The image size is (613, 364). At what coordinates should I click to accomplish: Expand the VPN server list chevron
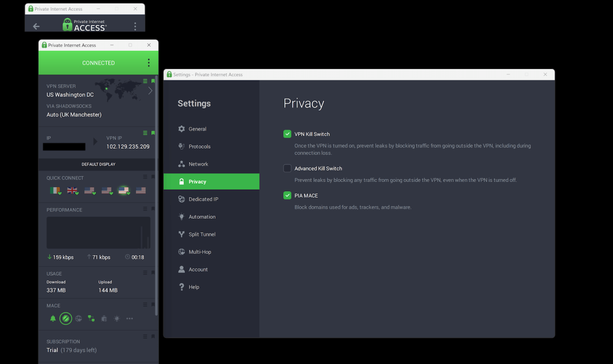150,90
